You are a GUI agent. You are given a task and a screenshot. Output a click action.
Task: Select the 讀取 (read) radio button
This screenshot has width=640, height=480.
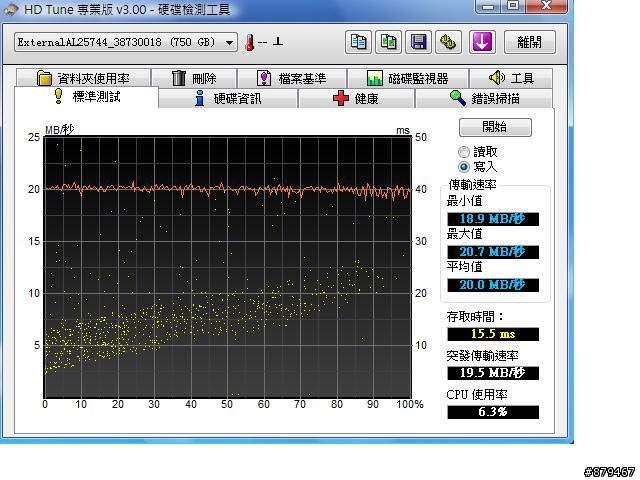pyautogui.click(x=464, y=152)
